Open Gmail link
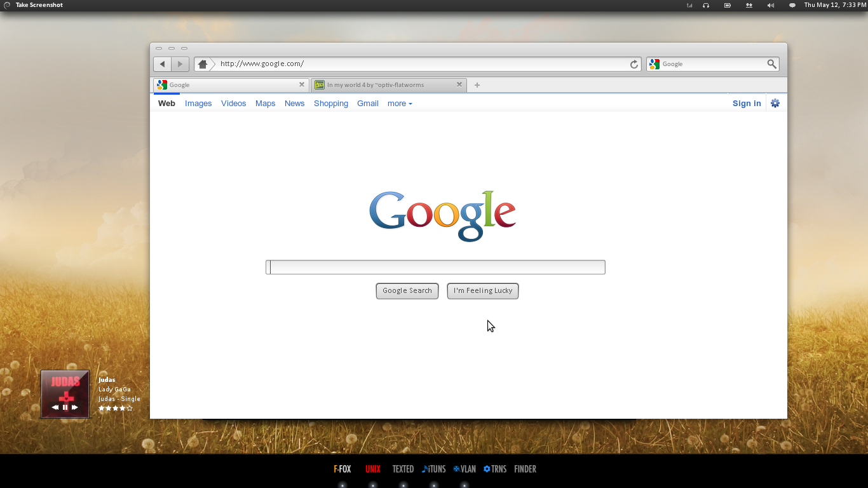This screenshot has width=868, height=488. [368, 104]
